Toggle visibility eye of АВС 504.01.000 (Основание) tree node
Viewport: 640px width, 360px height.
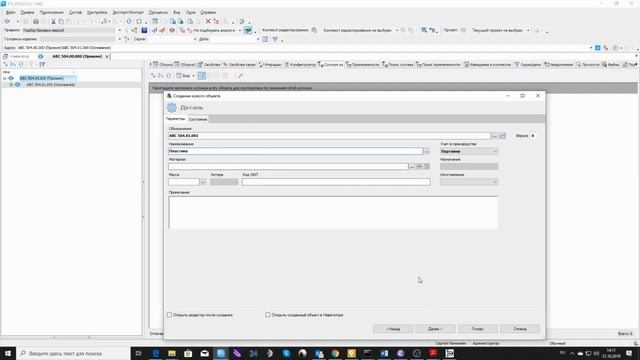[18, 84]
